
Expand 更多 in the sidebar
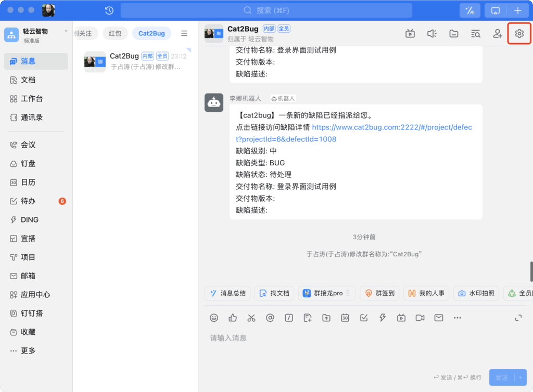[x=36, y=350]
